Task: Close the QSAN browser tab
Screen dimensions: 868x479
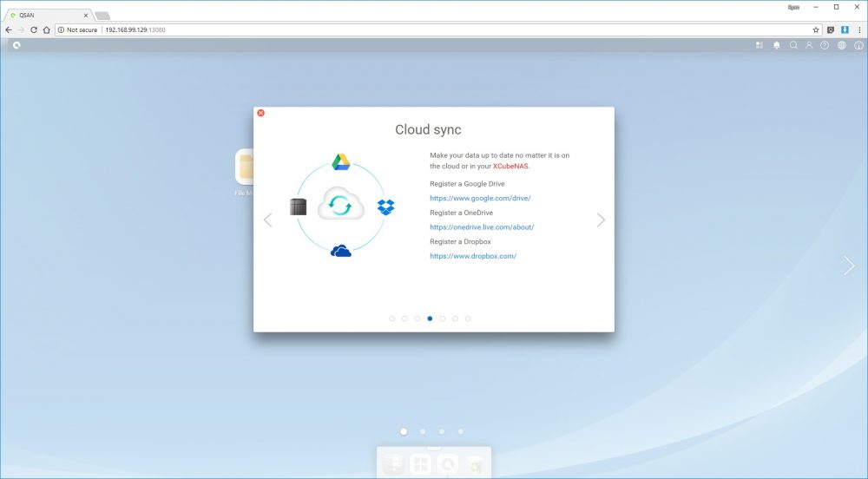Action: click(85, 16)
